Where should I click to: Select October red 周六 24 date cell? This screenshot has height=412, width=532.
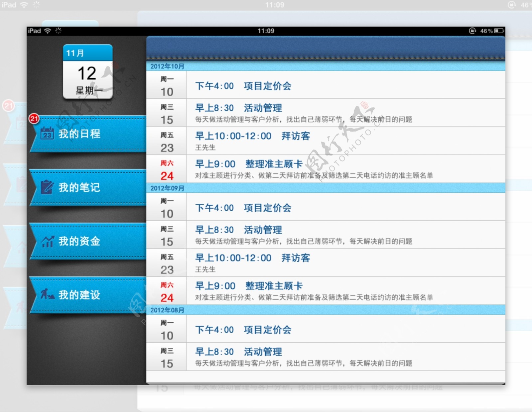click(x=167, y=169)
